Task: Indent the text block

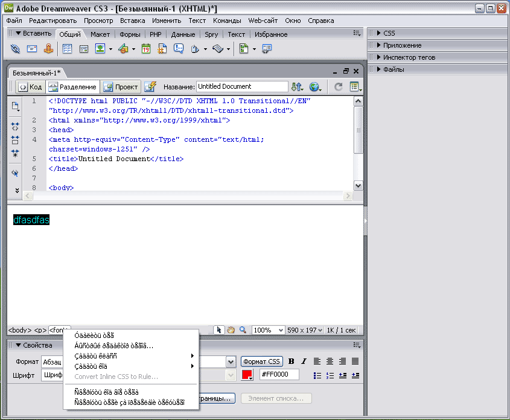Action: (355, 375)
